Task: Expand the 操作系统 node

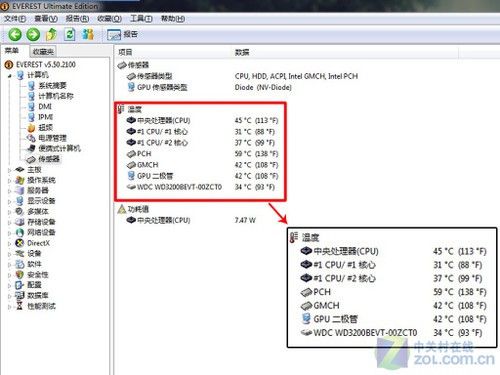Action: click(9, 180)
